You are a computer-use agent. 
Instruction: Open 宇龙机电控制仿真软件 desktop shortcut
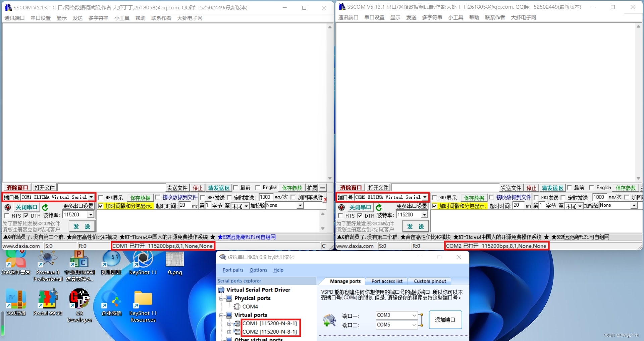[x=79, y=266]
